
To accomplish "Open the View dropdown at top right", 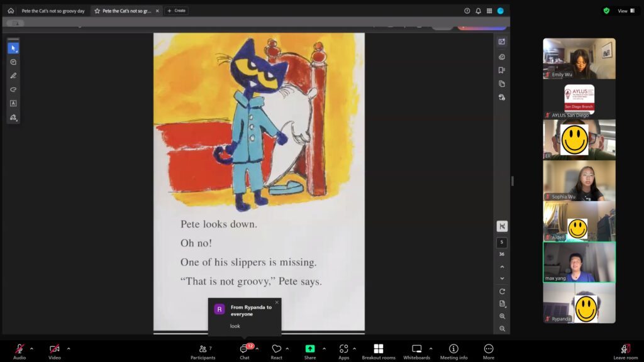I will pyautogui.click(x=626, y=11).
